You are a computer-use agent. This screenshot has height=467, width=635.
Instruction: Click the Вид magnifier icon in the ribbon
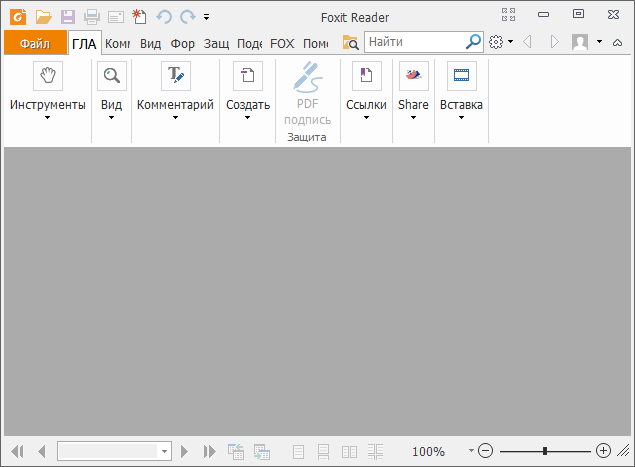click(x=111, y=76)
